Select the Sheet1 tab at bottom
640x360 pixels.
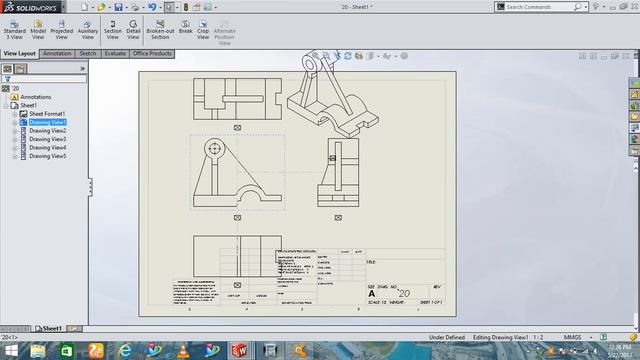[x=49, y=329]
